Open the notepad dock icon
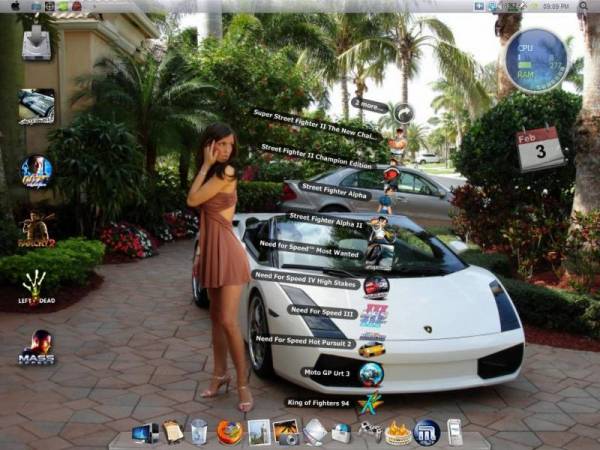600x450 pixels. tap(173, 432)
